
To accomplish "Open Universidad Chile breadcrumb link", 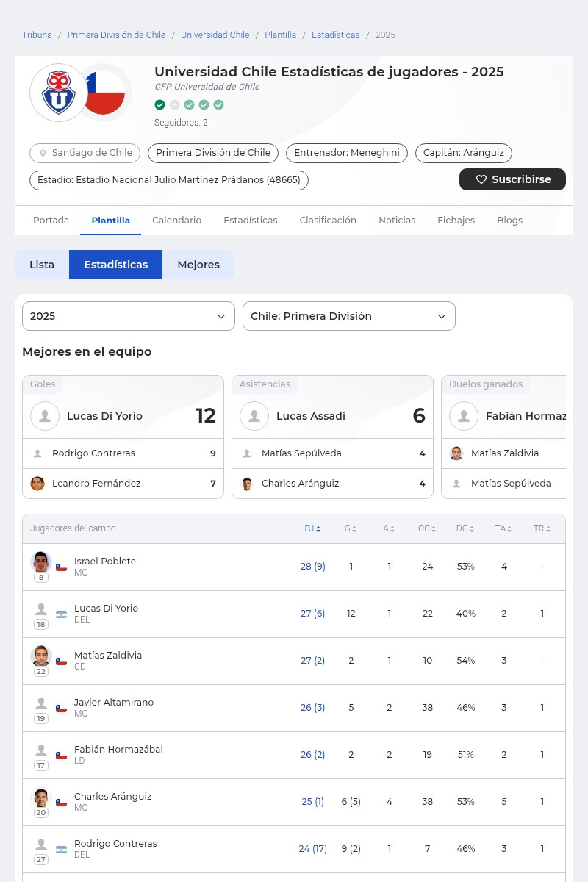I will click(215, 35).
